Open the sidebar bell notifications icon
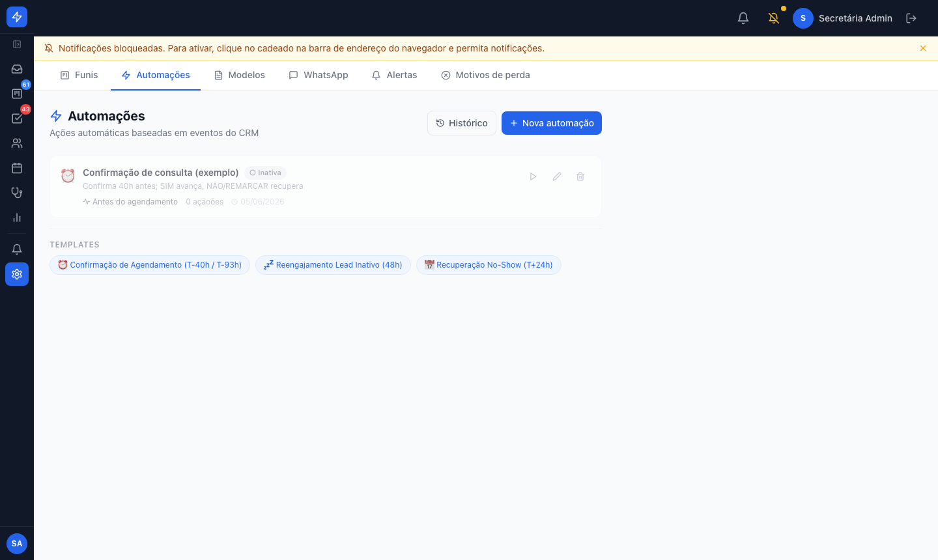This screenshot has height=560, width=938. [x=17, y=249]
